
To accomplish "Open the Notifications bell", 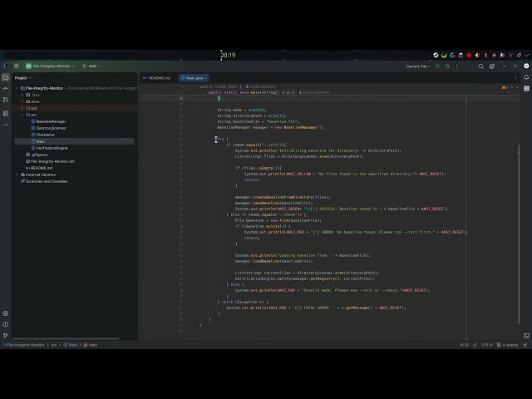I will [x=526, y=77].
